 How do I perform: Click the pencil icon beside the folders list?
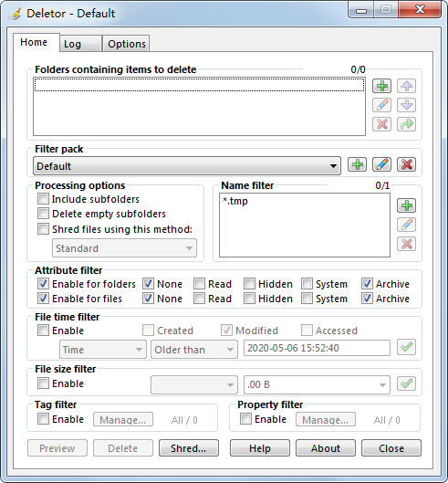tap(381, 105)
